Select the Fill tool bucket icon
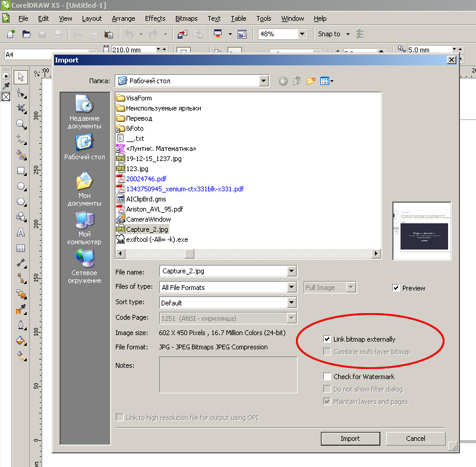 21,340
